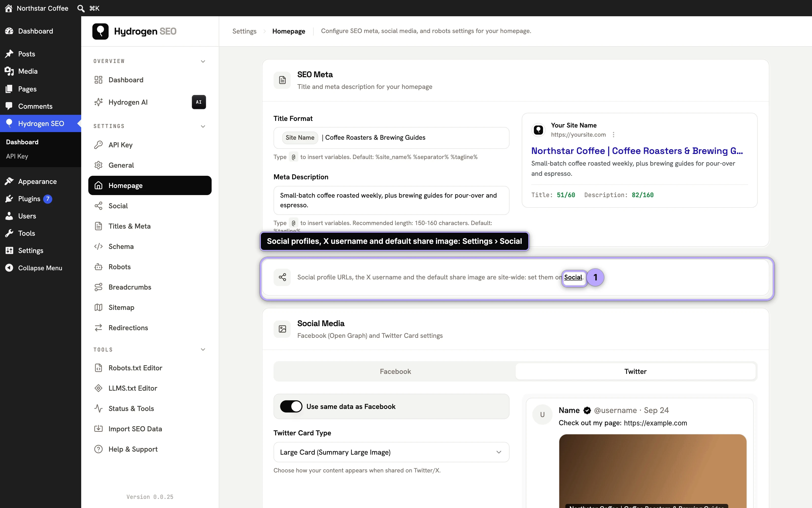Open WordPress Plugins menu

[x=41, y=199]
